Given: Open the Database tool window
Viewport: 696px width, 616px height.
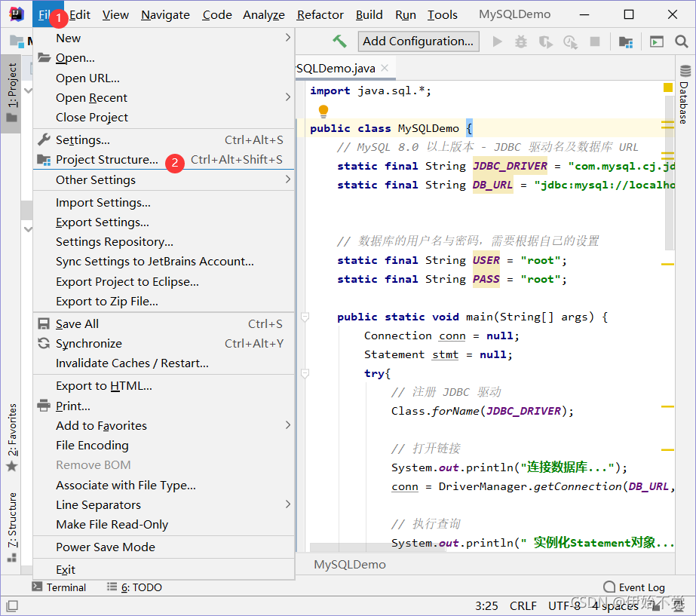Looking at the screenshot, I should pos(685,94).
